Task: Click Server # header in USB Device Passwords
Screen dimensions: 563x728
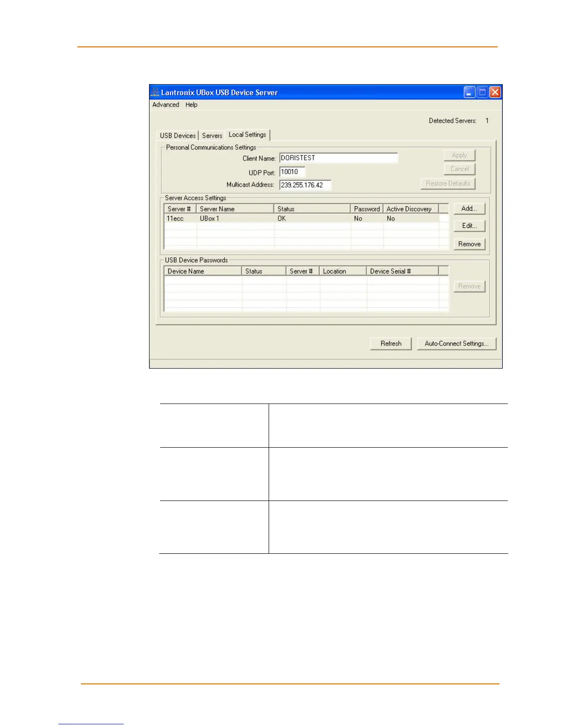Action: 303,271
